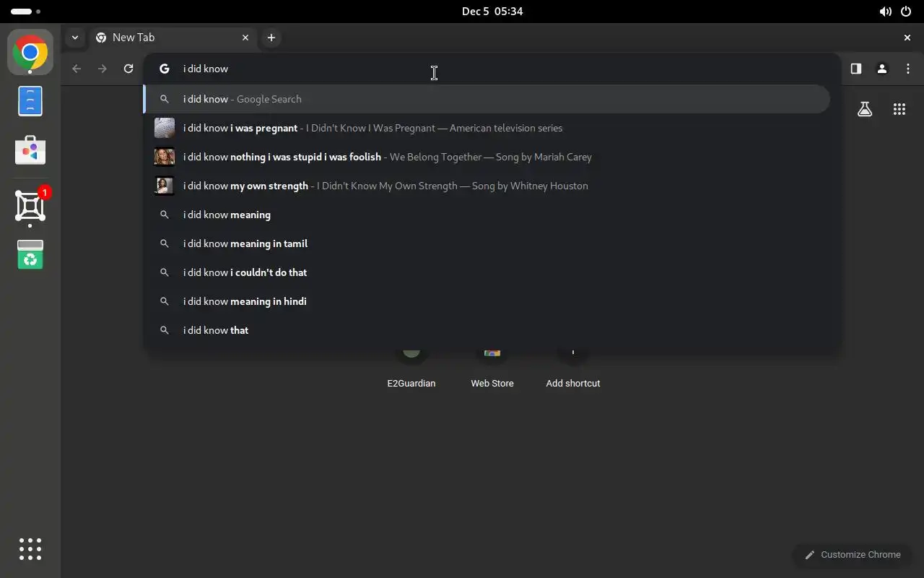Open the date and time clock menu

pyautogui.click(x=492, y=12)
